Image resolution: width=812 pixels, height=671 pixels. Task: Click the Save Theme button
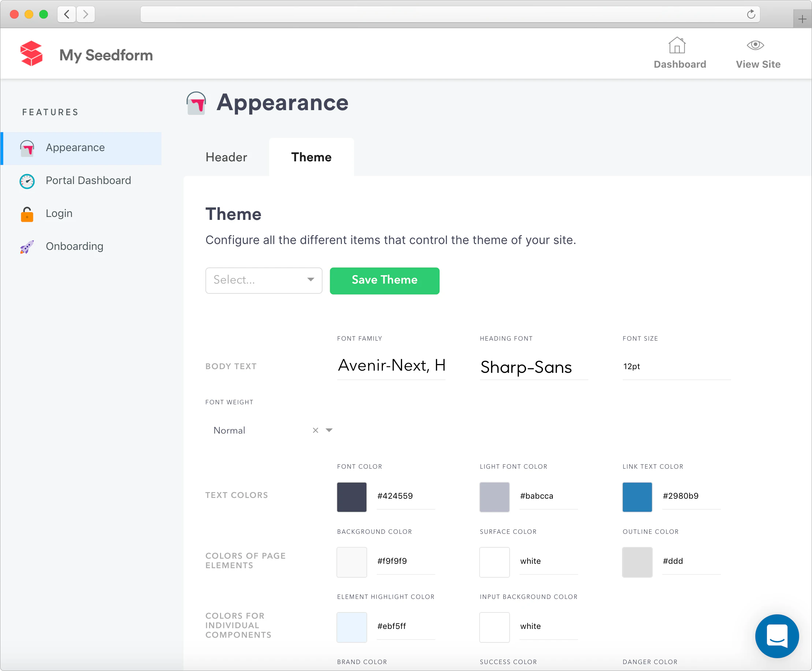384,281
